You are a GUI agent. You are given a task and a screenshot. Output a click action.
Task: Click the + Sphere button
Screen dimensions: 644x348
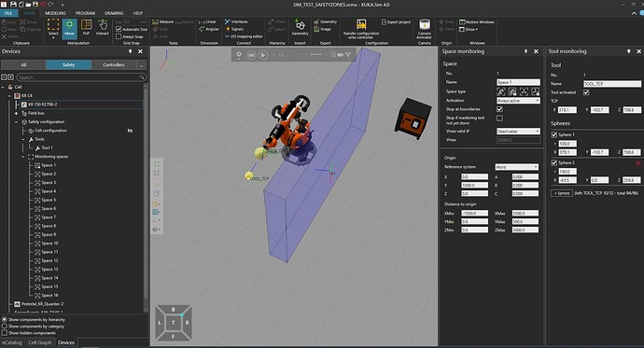coord(562,193)
